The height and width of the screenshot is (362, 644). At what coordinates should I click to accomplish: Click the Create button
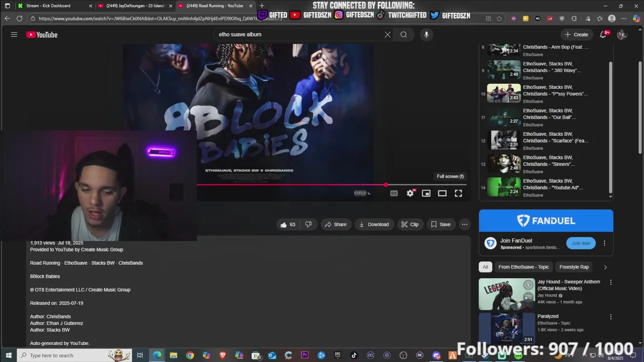click(577, 35)
